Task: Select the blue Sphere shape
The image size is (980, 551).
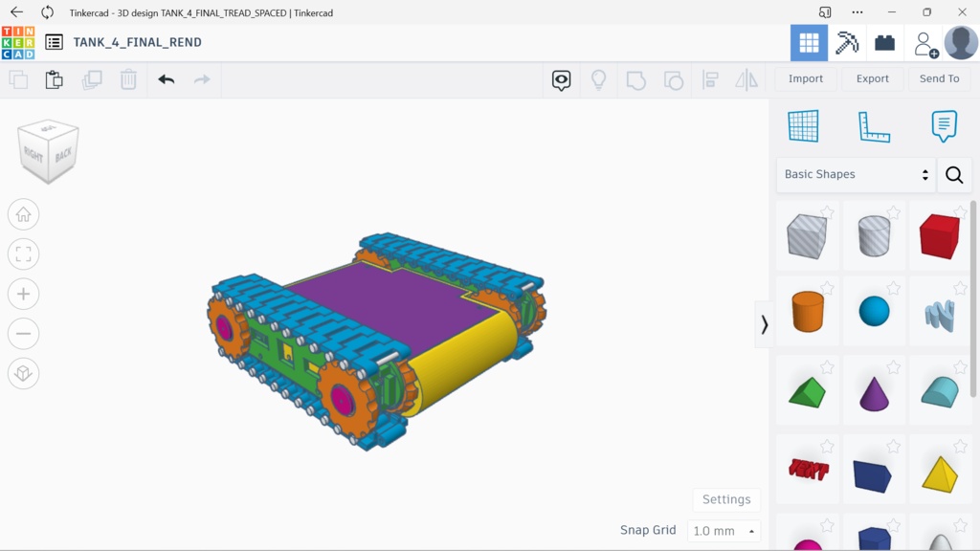Action: click(874, 311)
